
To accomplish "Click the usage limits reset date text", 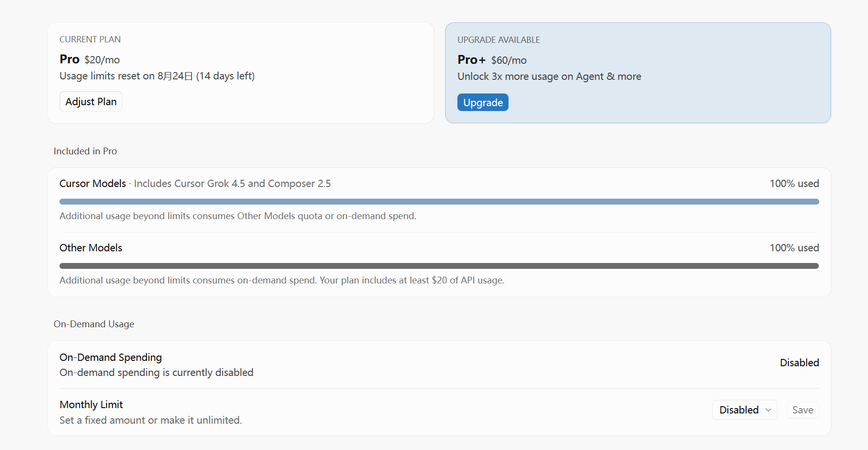I will (x=157, y=76).
